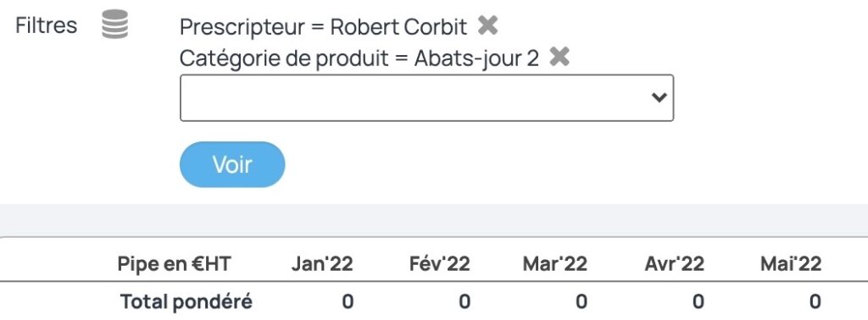Click the blue Voir button
The image size is (868, 320).
(232, 165)
